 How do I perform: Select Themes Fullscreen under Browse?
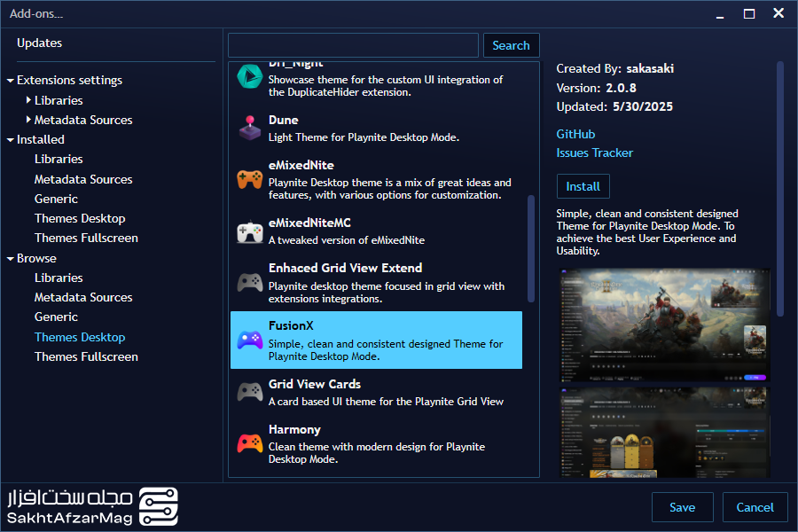[x=86, y=356]
